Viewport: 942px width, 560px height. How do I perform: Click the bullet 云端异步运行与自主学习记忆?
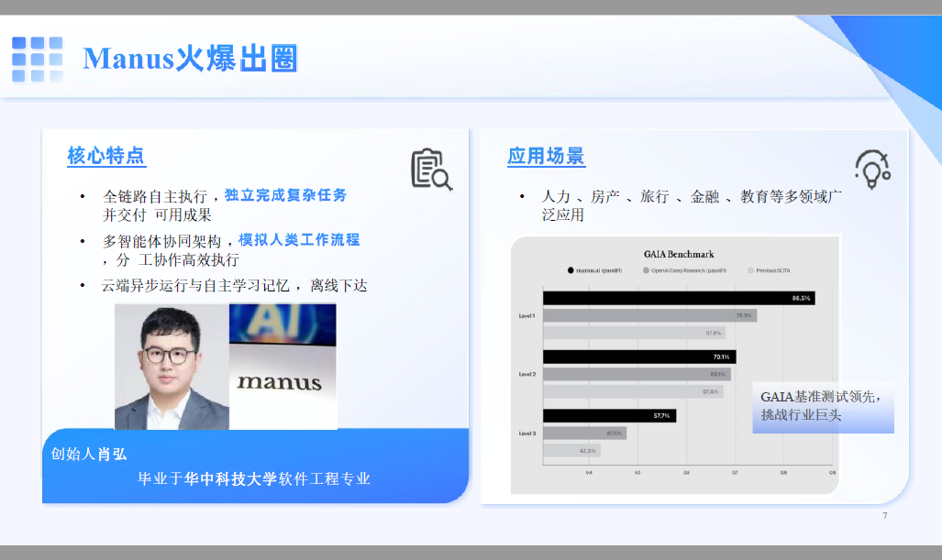click(194, 286)
